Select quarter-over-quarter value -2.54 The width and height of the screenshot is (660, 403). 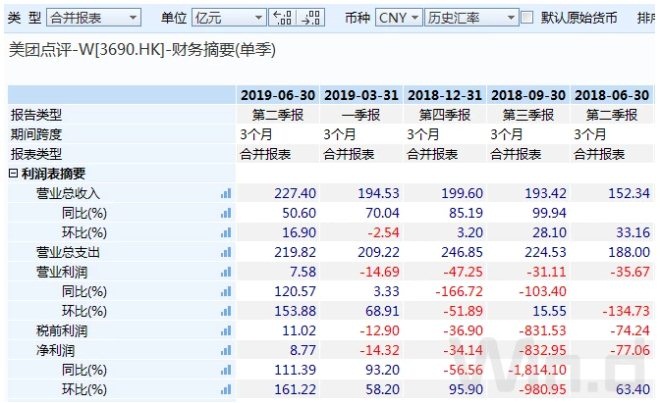[383, 232]
